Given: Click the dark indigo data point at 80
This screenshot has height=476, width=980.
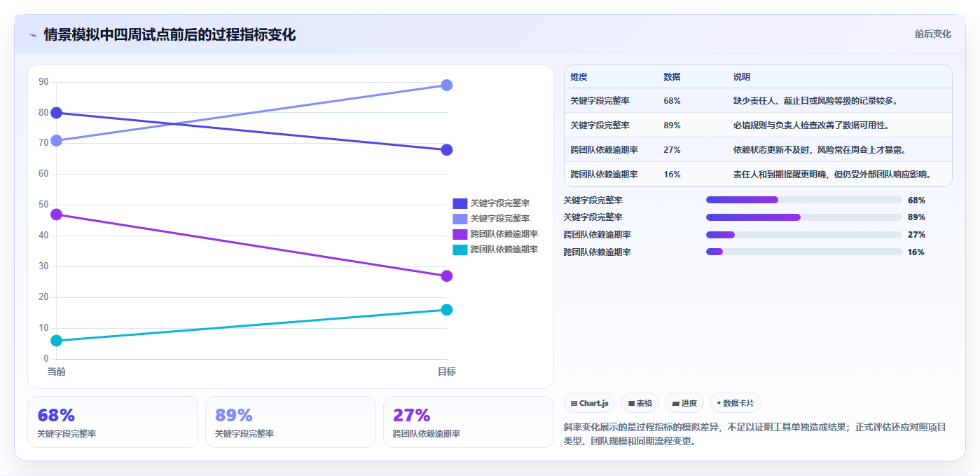Looking at the screenshot, I should pos(57,113).
